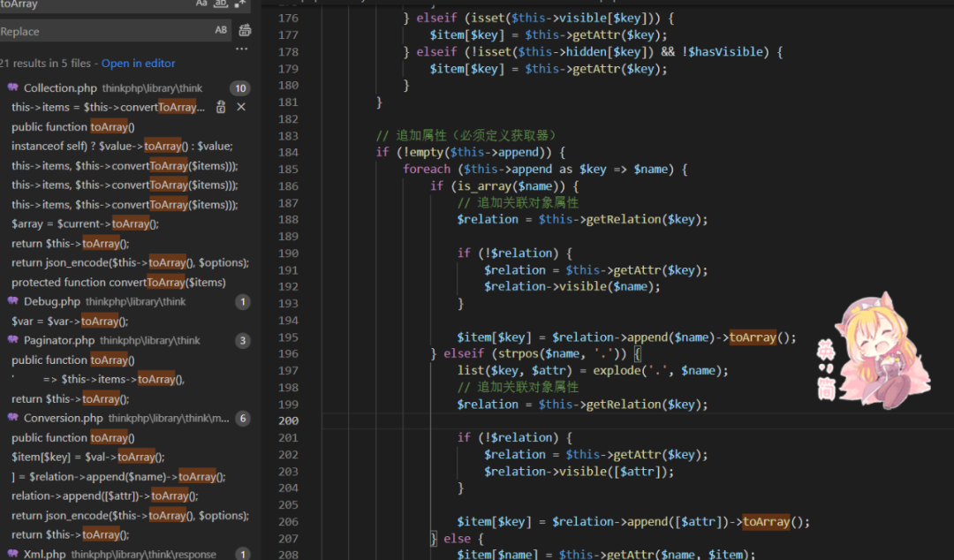This screenshot has height=560, width=954.
Task: Click '$relation = $this->getRelation($key);' on line 188
Action: [582, 220]
